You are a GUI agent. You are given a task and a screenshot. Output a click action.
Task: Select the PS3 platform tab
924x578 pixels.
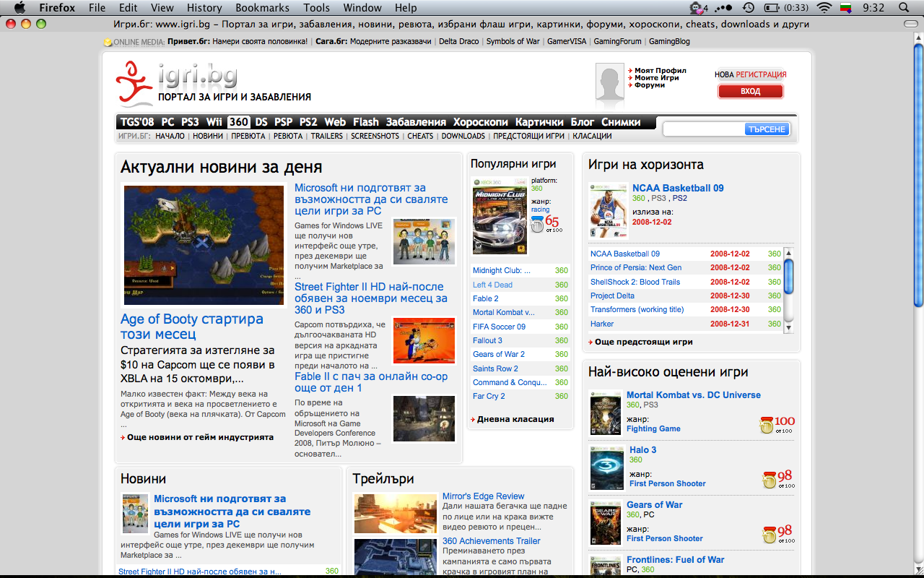190,122
